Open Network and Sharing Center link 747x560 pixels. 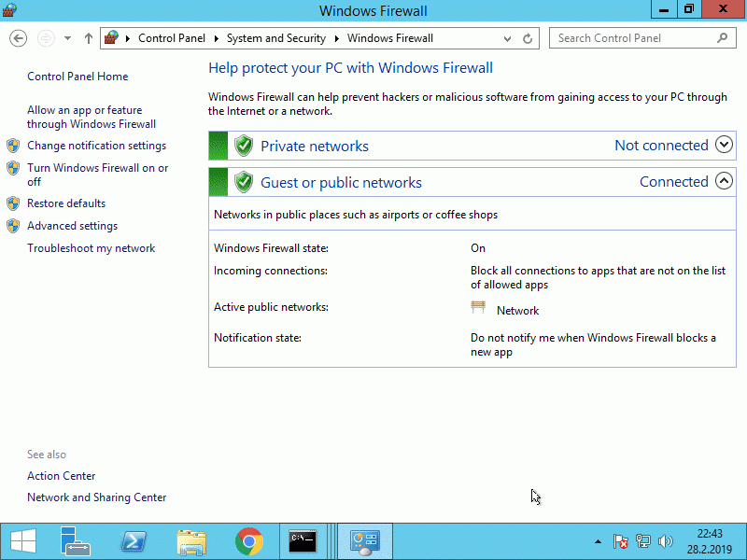(x=97, y=497)
